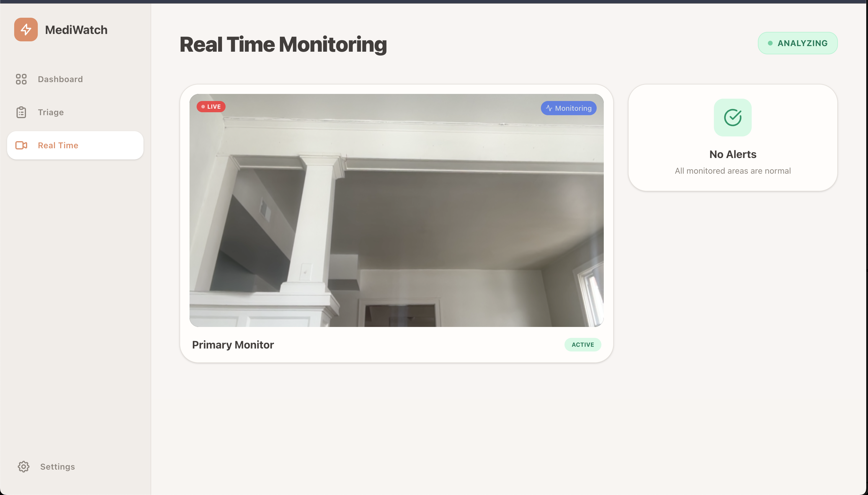Screen dimensions: 868x495
Task: Go to the Triage section
Action: click(51, 112)
